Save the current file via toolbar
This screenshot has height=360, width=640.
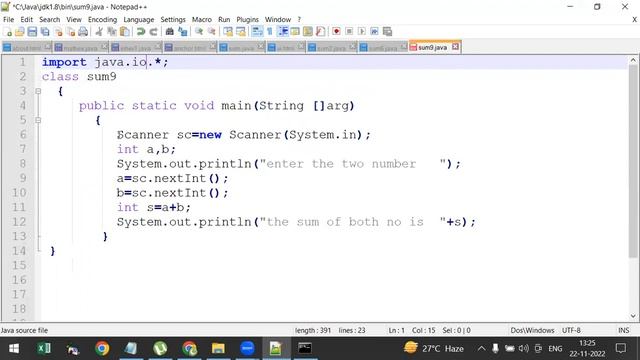32,31
